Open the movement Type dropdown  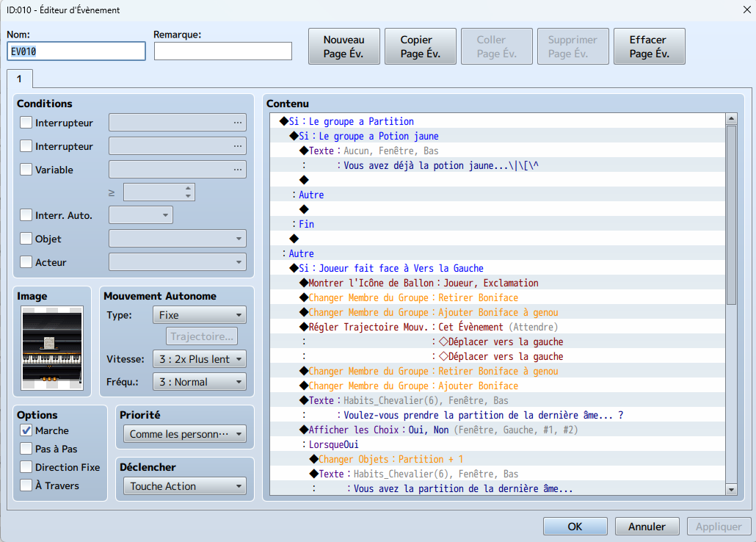click(199, 315)
